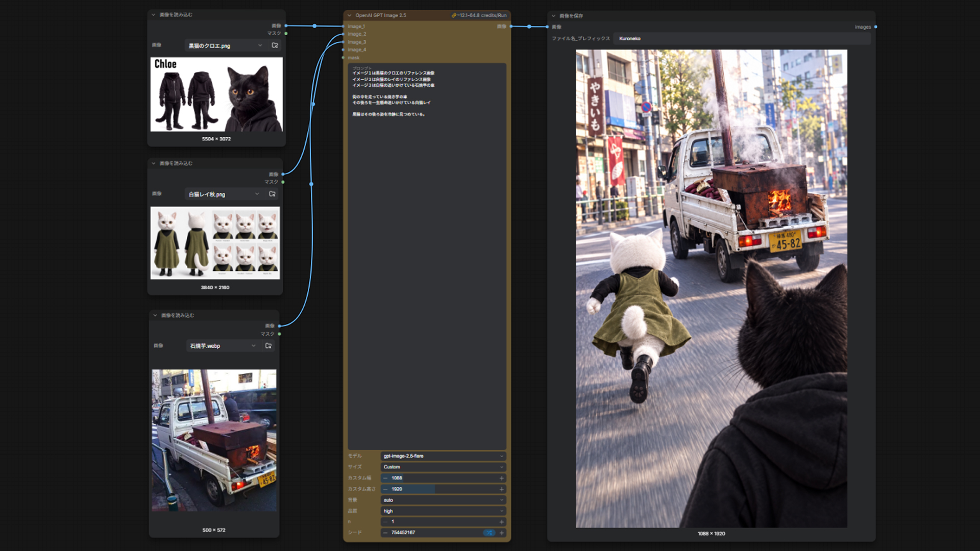Screen dimensions: 980x551
Task: Click plus on custom width 1088
Action: [x=502, y=478]
